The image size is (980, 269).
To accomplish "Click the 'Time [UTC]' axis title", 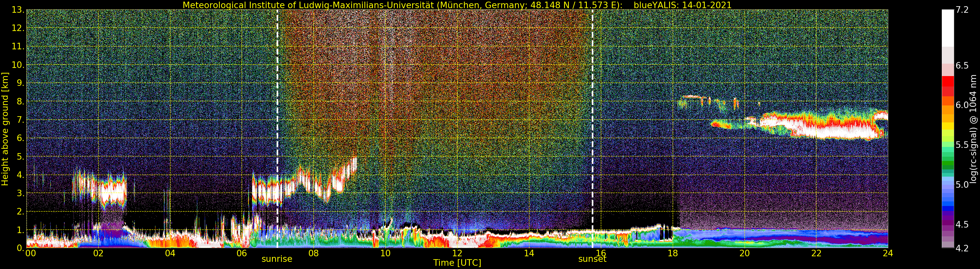I will [457, 263].
